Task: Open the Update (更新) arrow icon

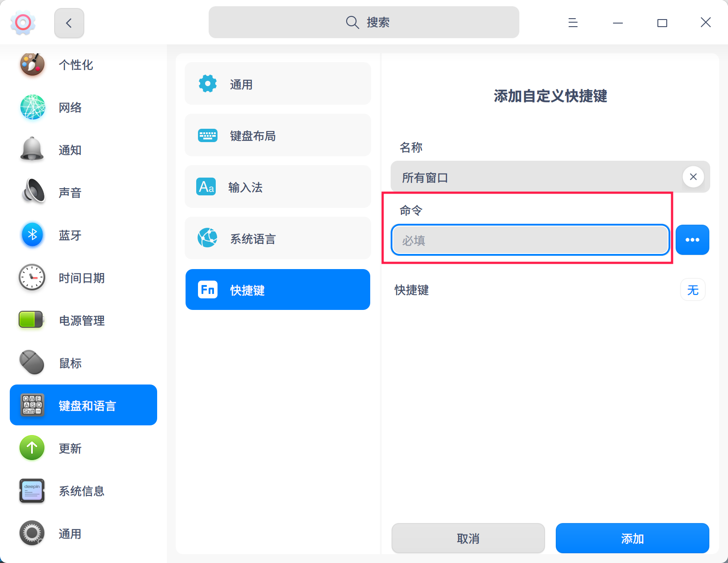Action: coord(32,448)
